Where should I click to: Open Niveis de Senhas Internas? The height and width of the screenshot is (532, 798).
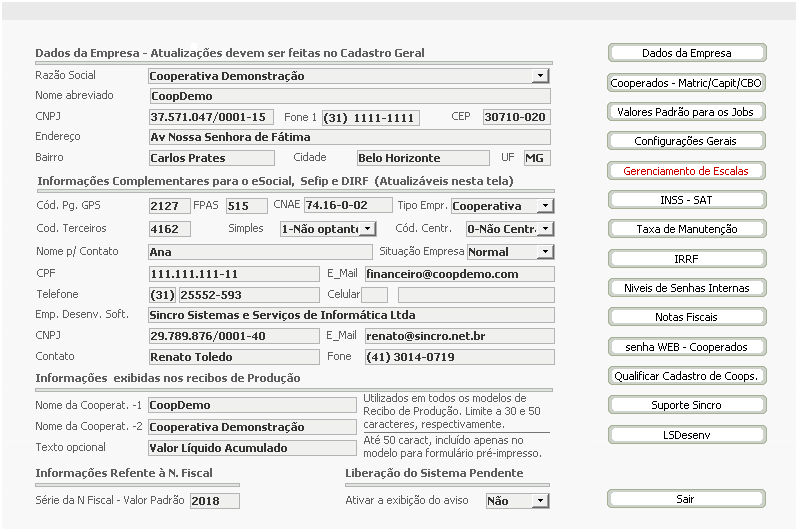(687, 288)
